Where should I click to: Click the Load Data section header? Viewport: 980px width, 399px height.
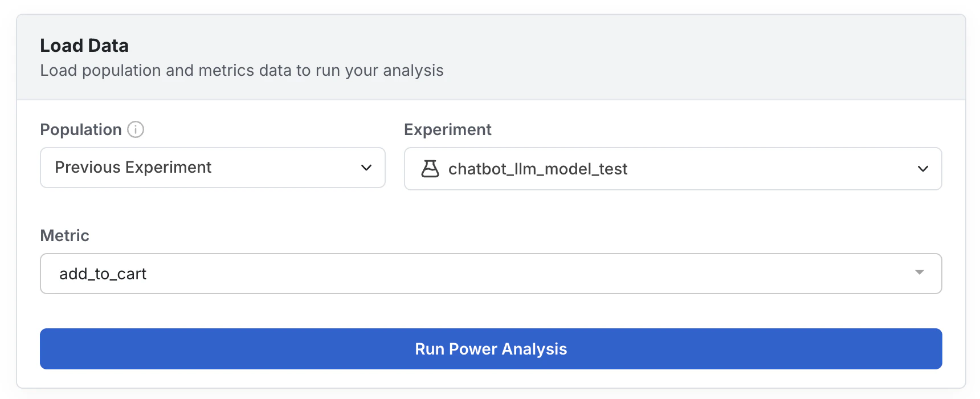pyautogui.click(x=84, y=46)
